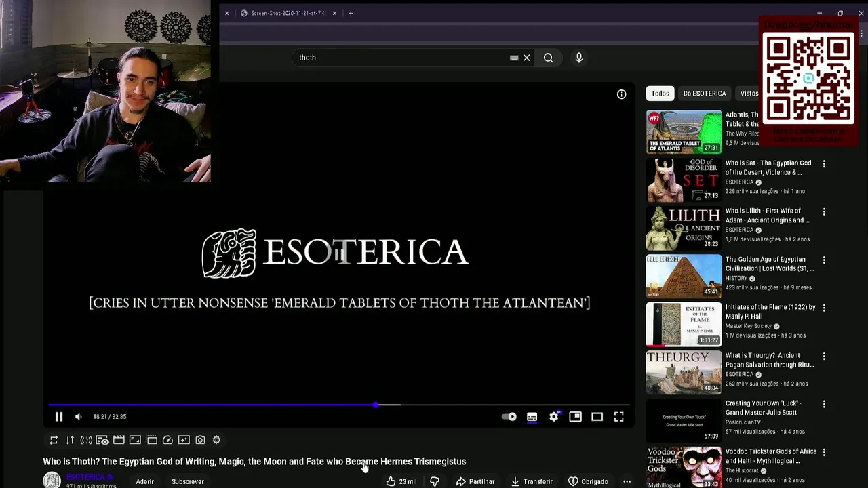The width and height of the screenshot is (868, 488).
Task: Close the Screen-Shot browser tab
Action: point(334,13)
